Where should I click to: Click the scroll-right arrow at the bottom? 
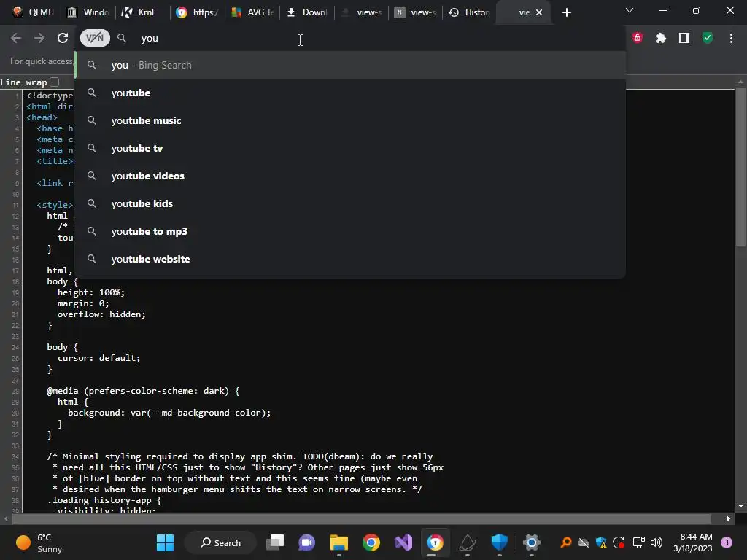click(728, 518)
